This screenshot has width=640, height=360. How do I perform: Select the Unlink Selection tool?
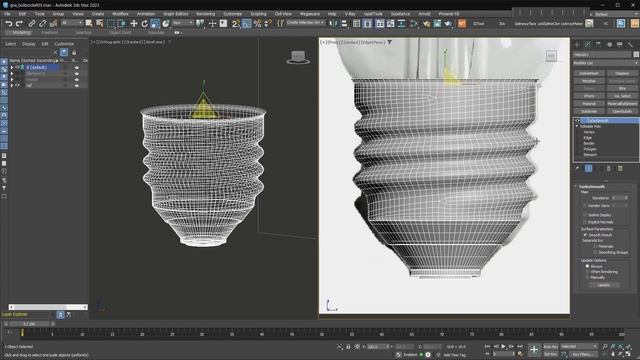pyautogui.click(x=42, y=24)
